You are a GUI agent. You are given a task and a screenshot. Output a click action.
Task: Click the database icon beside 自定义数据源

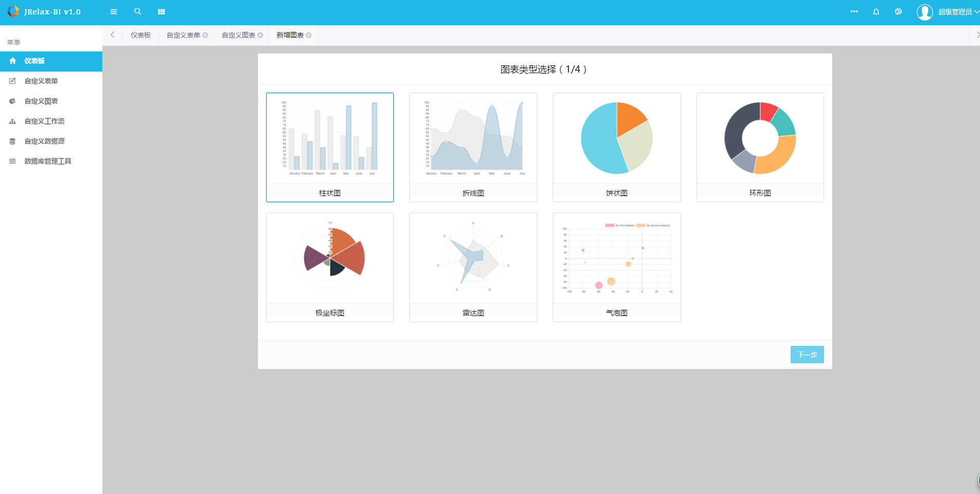[x=12, y=141]
